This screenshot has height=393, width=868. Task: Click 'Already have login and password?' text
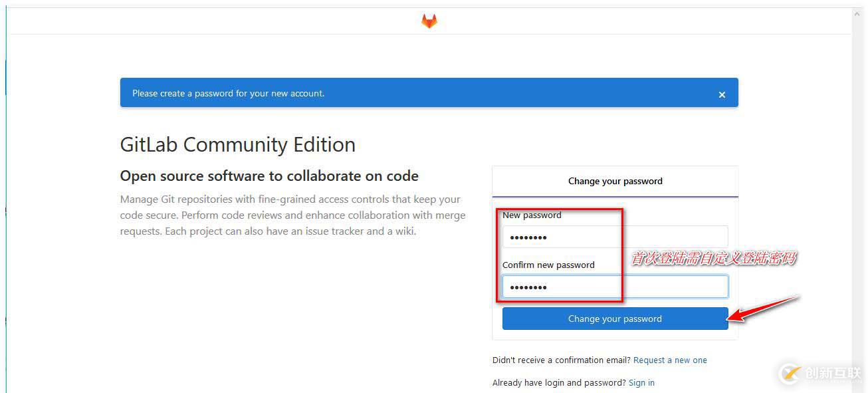click(x=559, y=383)
